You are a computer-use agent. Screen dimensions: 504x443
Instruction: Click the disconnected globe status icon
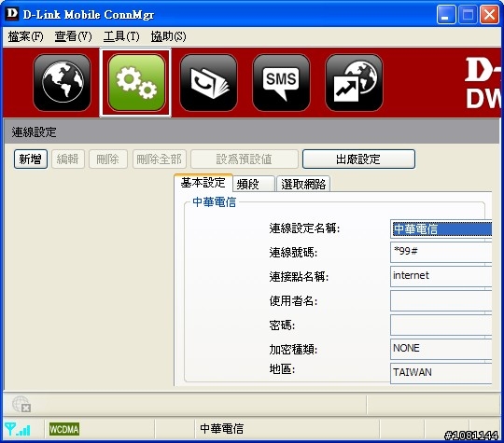tap(21, 404)
